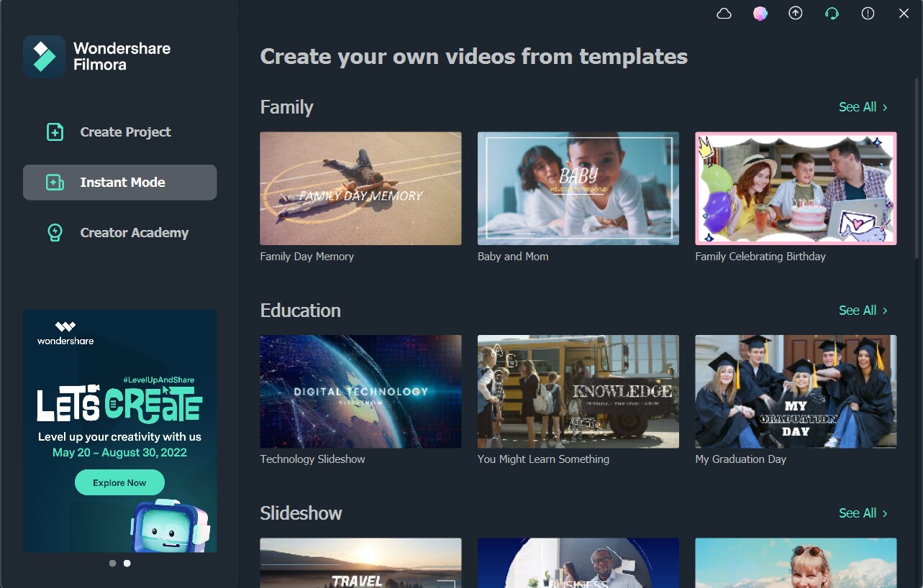Open the Family Day Memory template thumbnail
Viewport: 923px width, 588px height.
[x=360, y=188]
